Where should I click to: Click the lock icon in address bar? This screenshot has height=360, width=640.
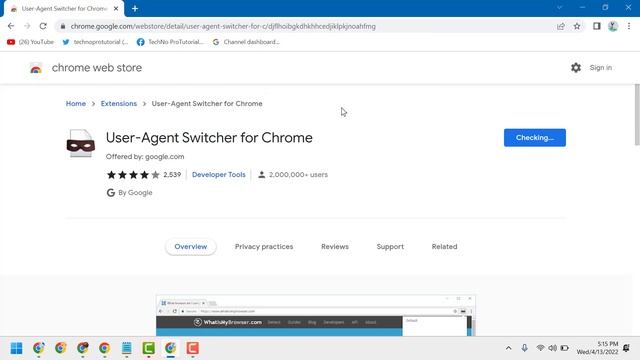[x=62, y=26]
